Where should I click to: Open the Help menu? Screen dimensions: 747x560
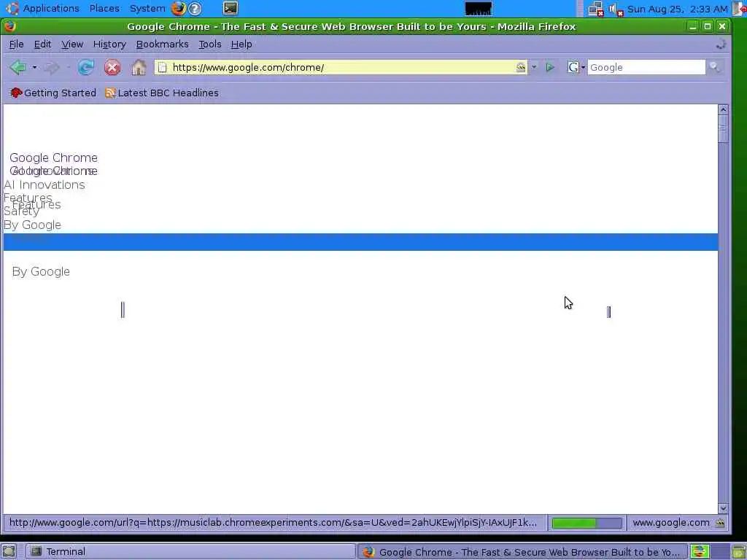tap(241, 44)
